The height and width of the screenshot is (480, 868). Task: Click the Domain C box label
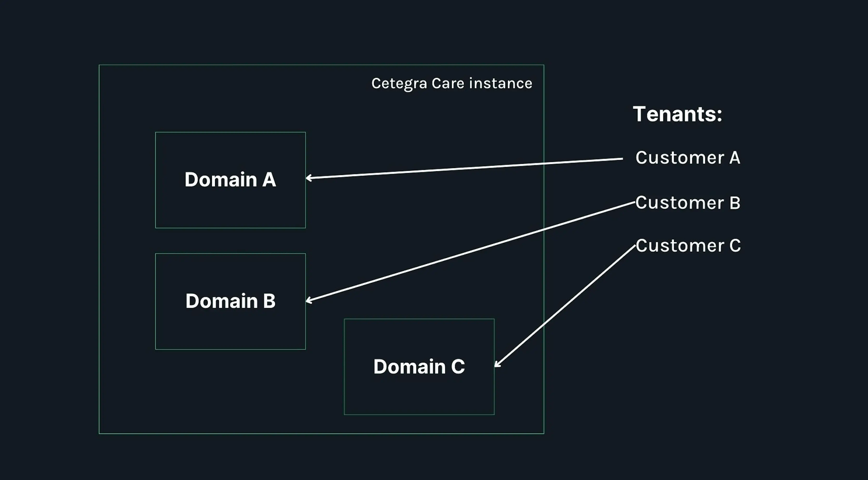coord(419,366)
